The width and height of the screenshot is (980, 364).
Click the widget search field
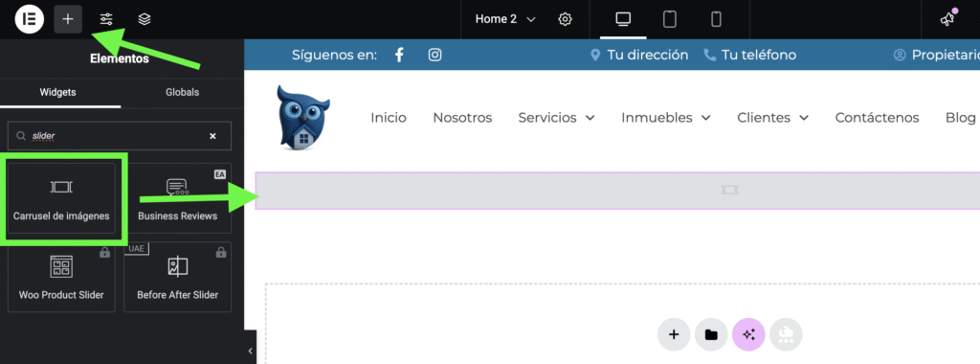click(x=119, y=136)
